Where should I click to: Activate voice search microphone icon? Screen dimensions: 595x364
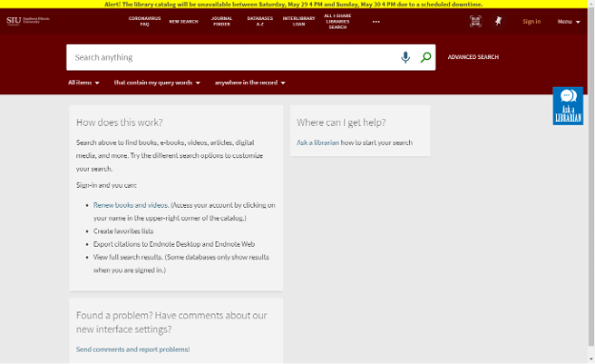(405, 57)
